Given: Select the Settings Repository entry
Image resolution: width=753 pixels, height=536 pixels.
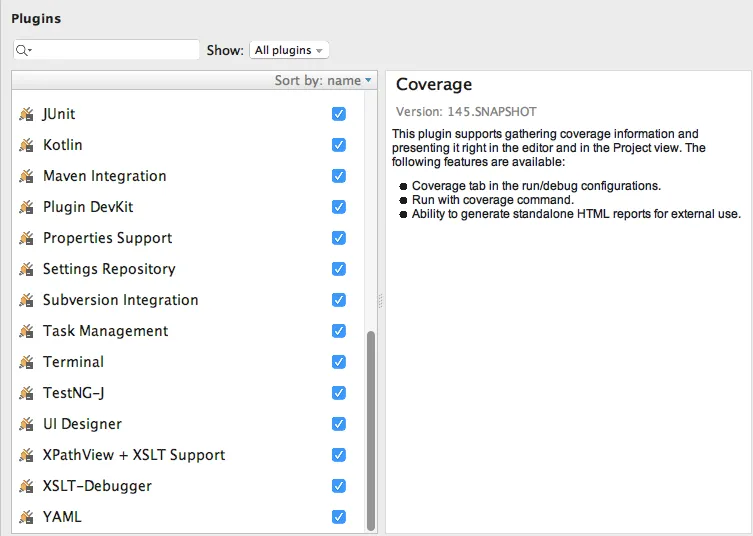Looking at the screenshot, I should [x=188, y=269].
